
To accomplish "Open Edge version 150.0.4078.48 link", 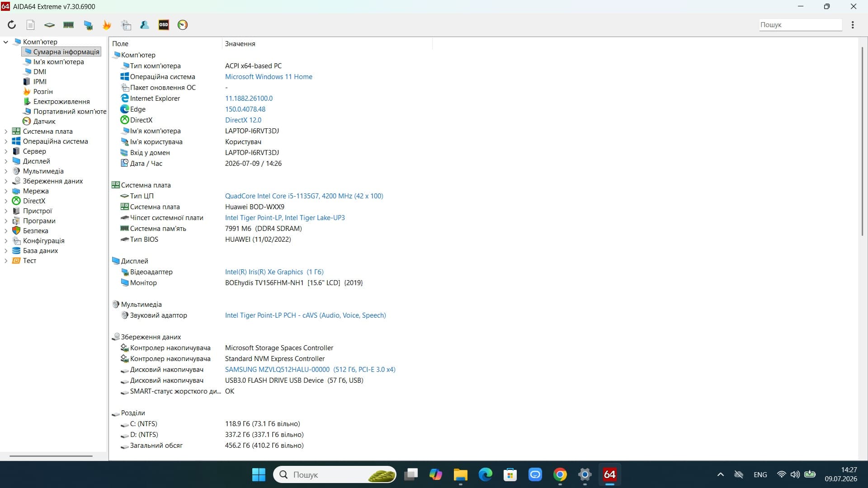I will pyautogui.click(x=245, y=109).
